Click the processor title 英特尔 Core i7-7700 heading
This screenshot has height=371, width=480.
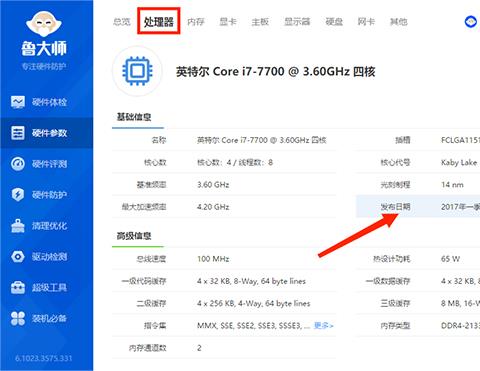click(276, 72)
